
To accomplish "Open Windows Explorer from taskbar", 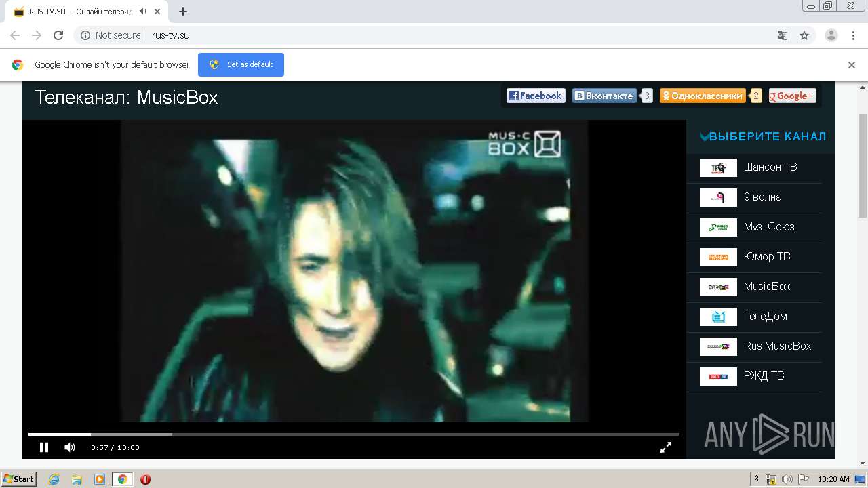I will point(77,479).
